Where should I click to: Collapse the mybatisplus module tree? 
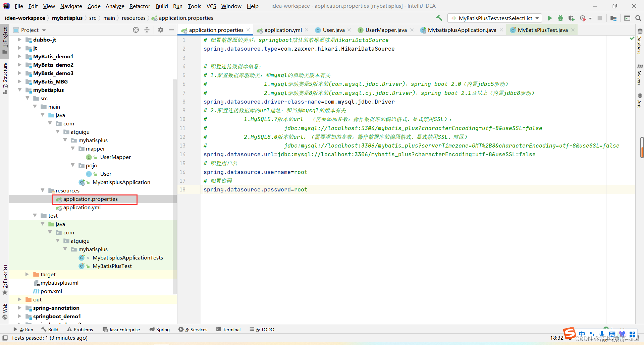20,90
